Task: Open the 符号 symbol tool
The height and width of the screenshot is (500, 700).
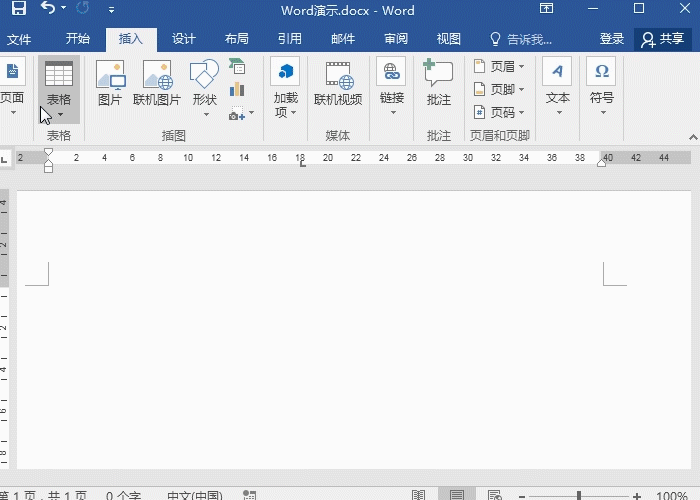Action: click(x=601, y=83)
